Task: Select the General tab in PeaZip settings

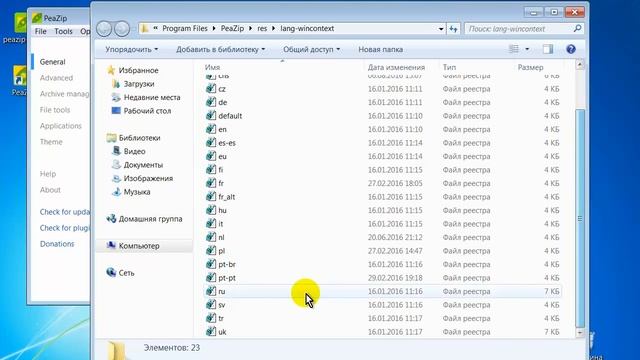Action: pos(52,62)
